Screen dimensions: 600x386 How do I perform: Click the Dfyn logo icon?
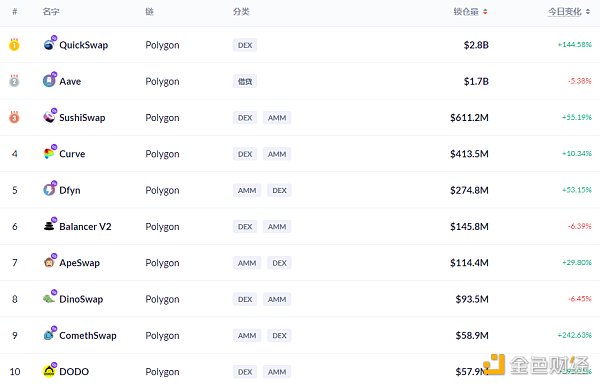point(49,190)
